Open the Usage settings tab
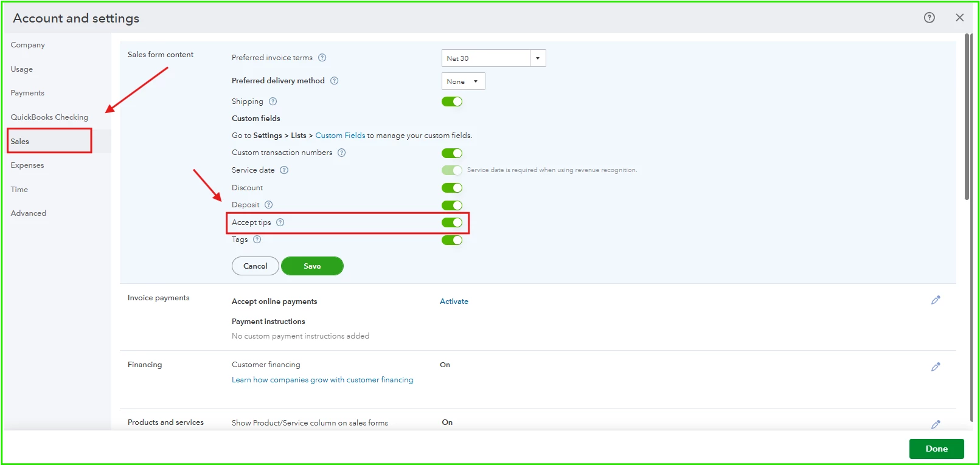 click(x=22, y=69)
